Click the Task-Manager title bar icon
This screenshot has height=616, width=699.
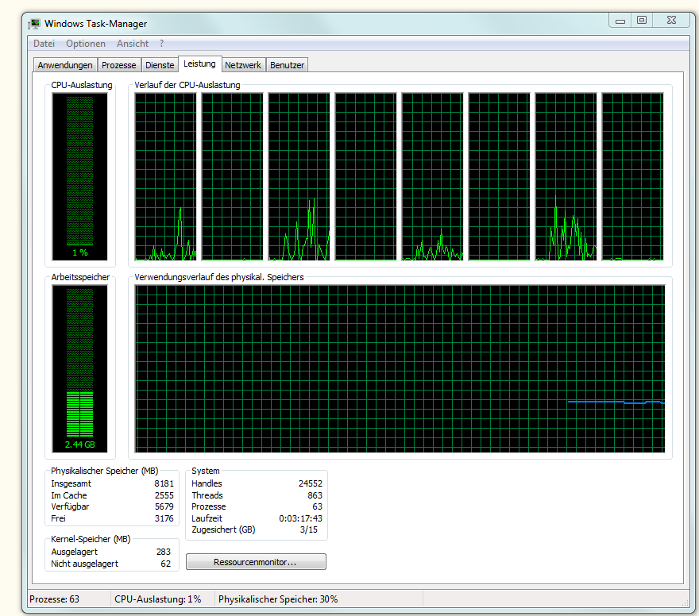pos(34,24)
